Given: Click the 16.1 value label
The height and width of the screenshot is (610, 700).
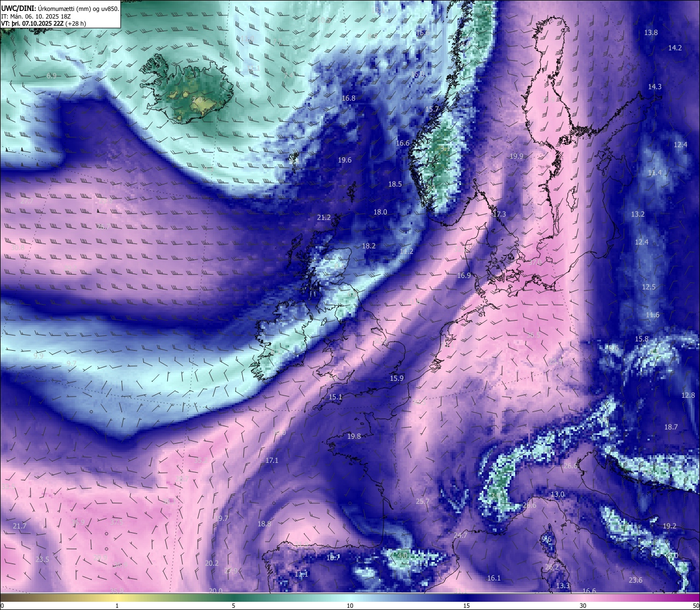Looking at the screenshot, I should click(494, 578).
